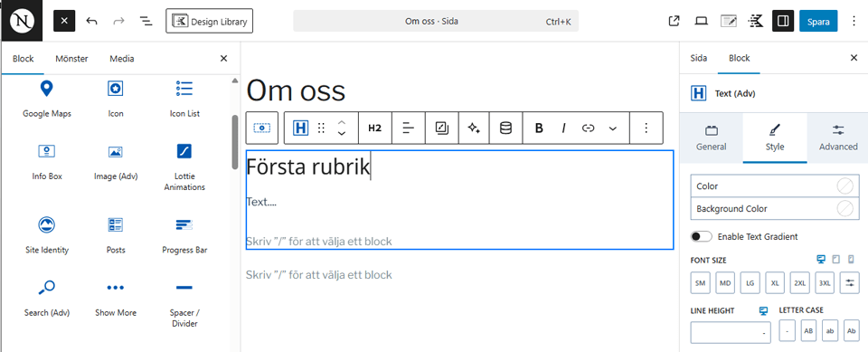868x352 pixels.
Task: Redo the last undone change
Action: [118, 21]
